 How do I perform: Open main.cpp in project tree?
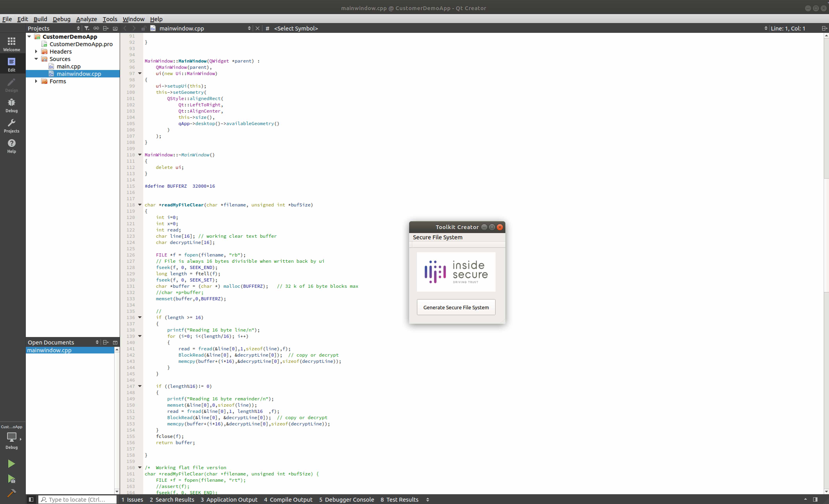click(68, 66)
